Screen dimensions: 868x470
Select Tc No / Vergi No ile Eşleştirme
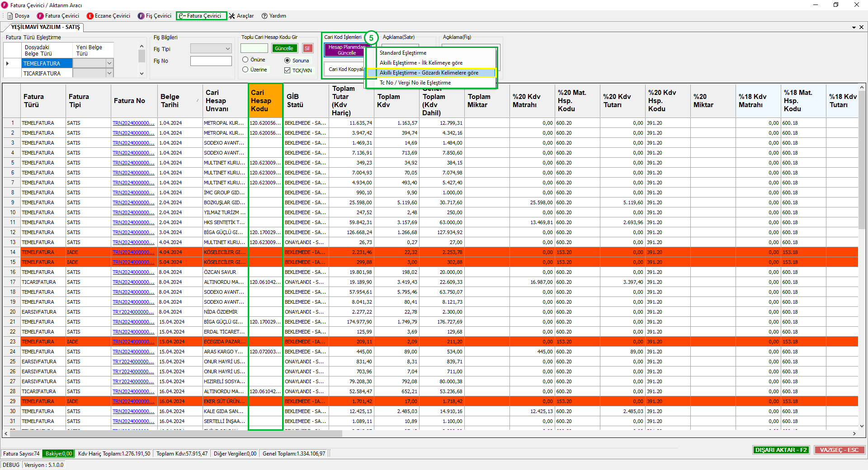(415, 83)
